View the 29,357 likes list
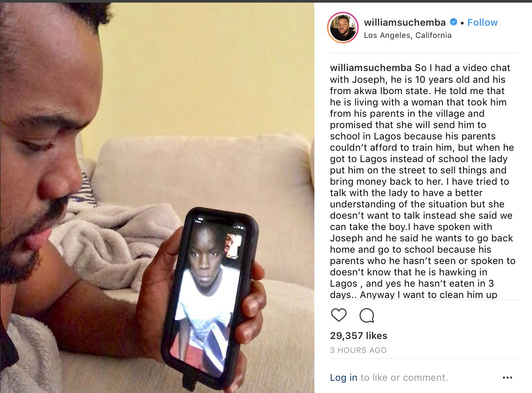Viewport: 532px width, 393px height. pos(358,335)
